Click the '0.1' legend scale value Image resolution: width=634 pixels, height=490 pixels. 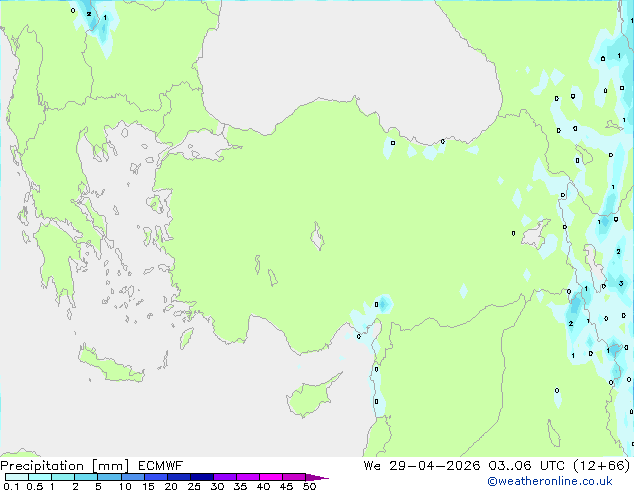tap(11, 486)
